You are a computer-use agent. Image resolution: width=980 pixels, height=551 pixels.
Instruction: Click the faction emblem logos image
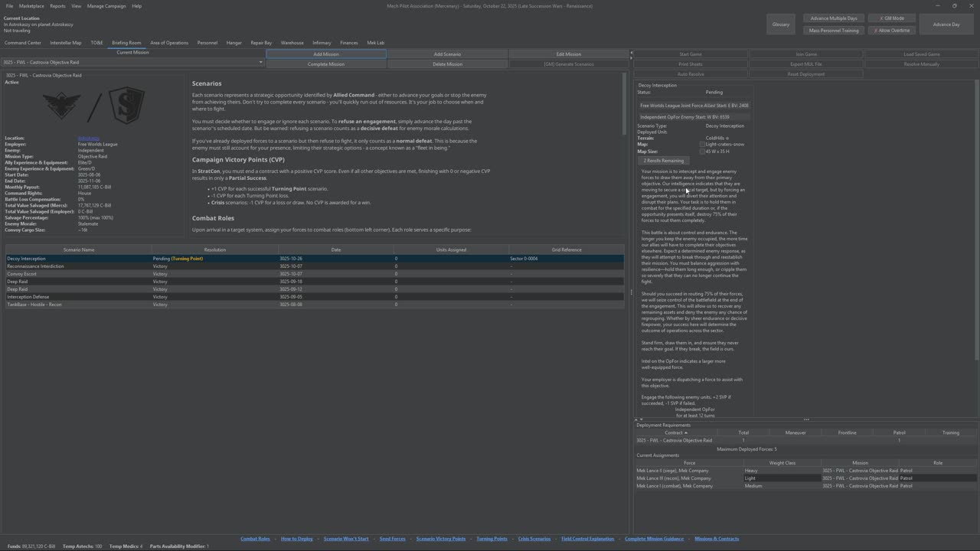click(x=93, y=106)
